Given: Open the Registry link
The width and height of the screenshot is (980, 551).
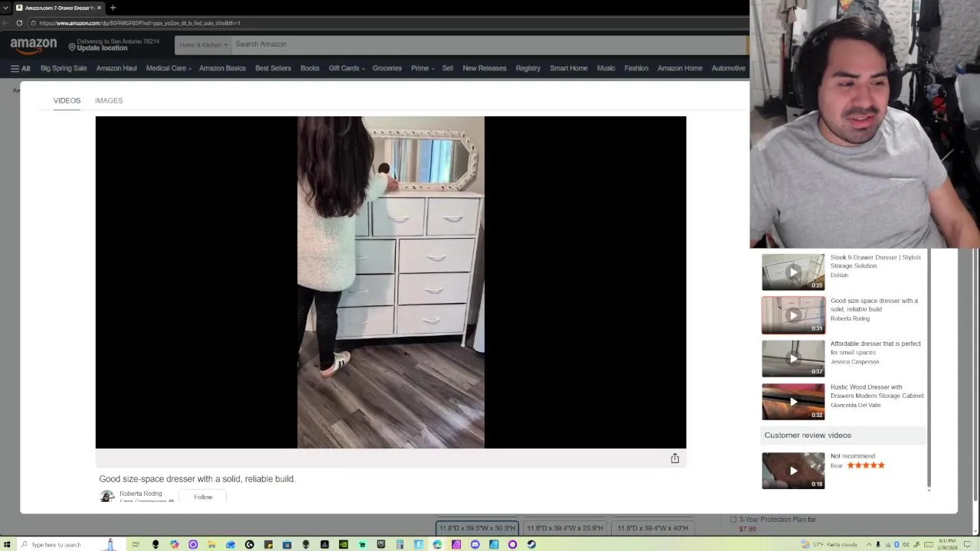Looking at the screenshot, I should [528, 68].
